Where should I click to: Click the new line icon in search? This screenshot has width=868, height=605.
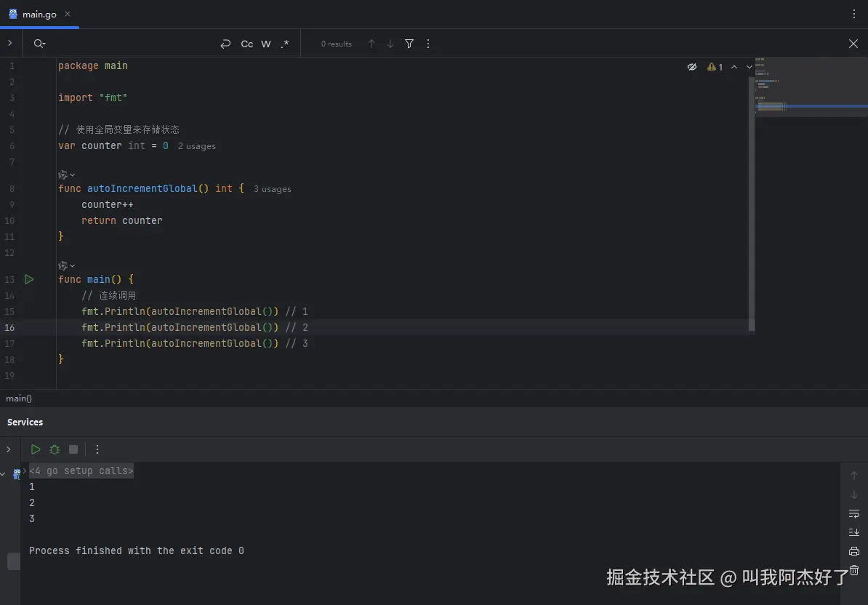pyautogui.click(x=225, y=44)
